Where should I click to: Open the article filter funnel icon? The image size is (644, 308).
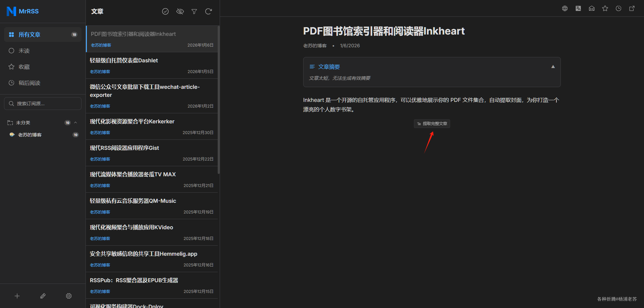194,11
